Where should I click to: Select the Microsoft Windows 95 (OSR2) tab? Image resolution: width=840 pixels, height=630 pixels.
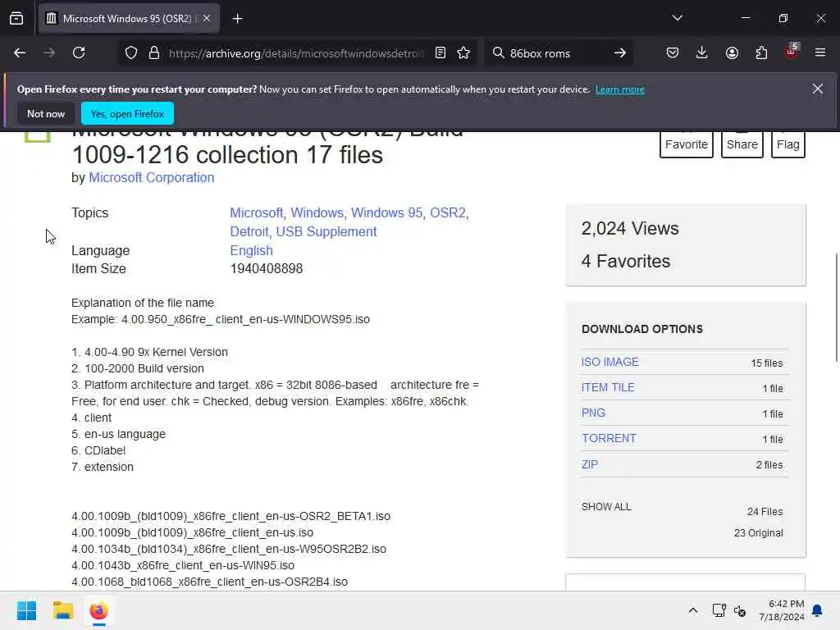point(129,19)
